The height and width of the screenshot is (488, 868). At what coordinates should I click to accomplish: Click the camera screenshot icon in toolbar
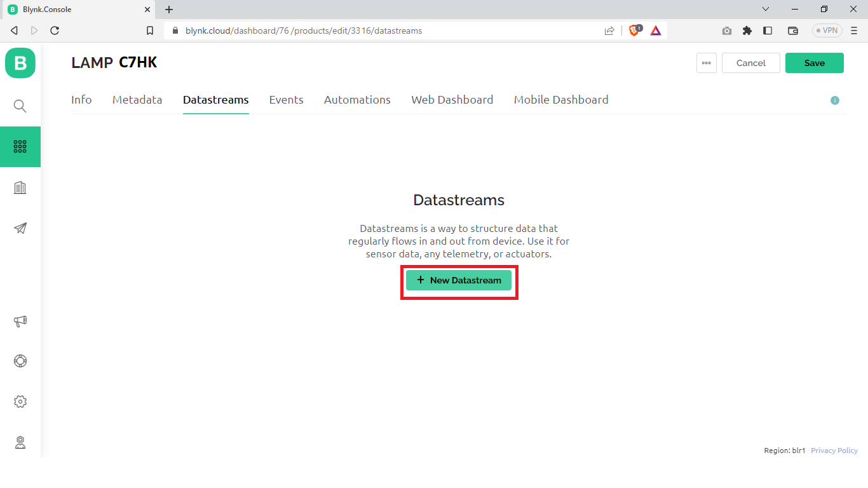[x=727, y=30]
